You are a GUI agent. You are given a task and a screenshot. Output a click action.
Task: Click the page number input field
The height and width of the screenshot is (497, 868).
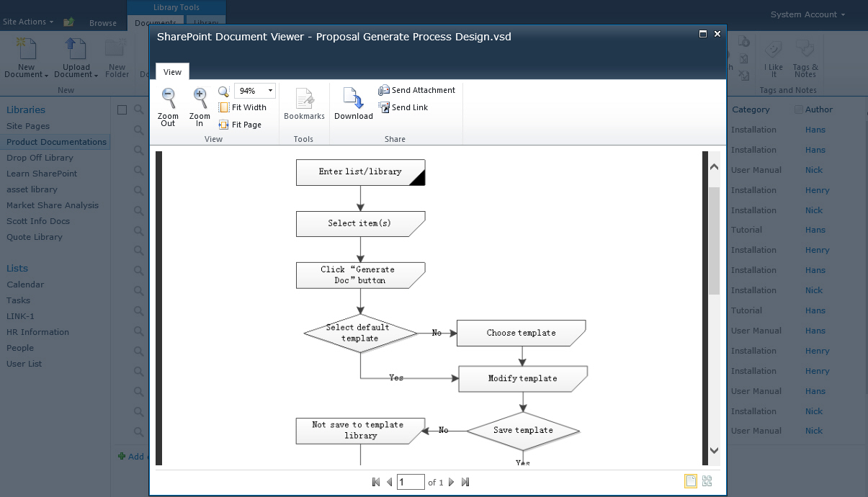(411, 481)
